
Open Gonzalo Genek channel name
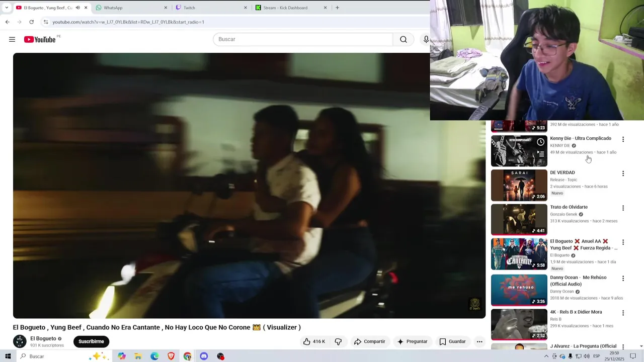563,214
